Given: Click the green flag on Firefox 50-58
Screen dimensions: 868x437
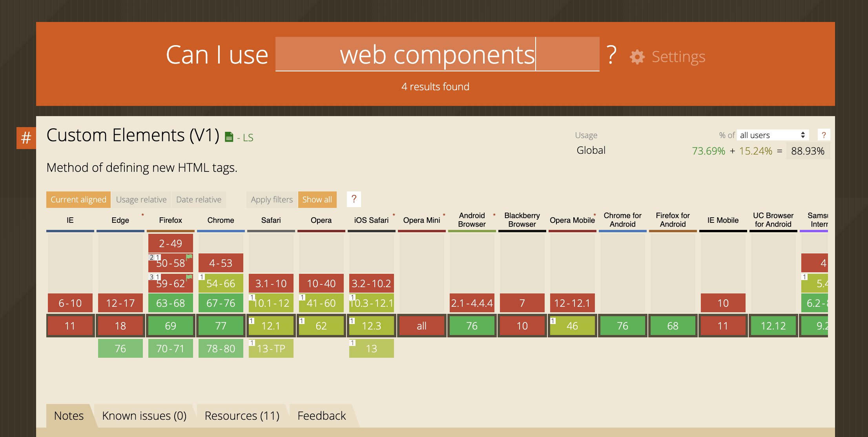Looking at the screenshot, I should point(189,257).
